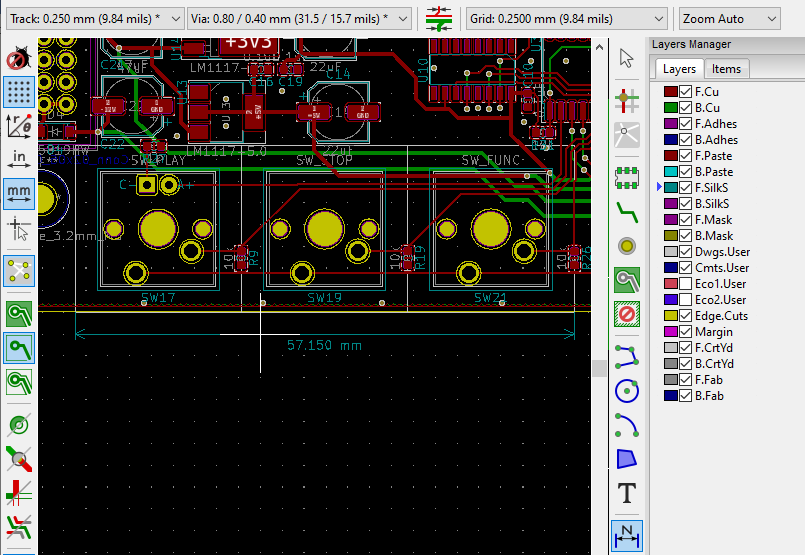The width and height of the screenshot is (805, 555).
Task: Click the vertical scrollbar up arrow
Action: (599, 47)
